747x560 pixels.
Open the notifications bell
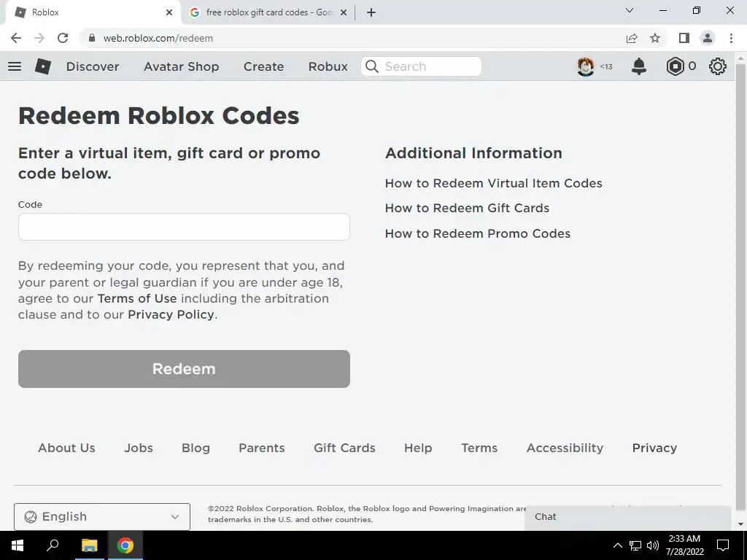tap(639, 66)
